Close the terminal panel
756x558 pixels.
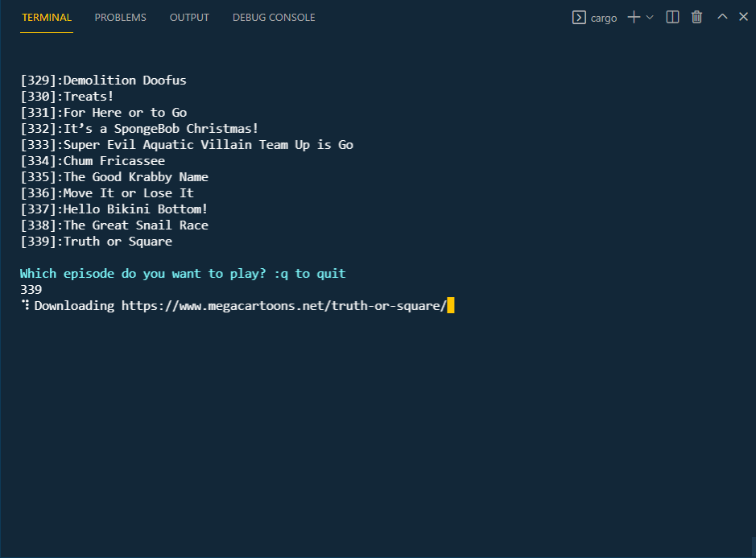743,17
